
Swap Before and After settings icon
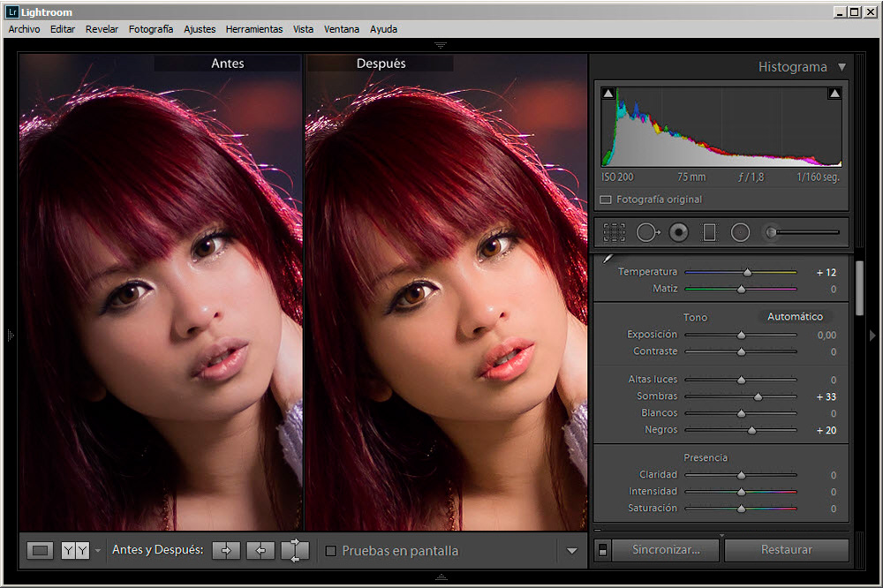(x=295, y=550)
